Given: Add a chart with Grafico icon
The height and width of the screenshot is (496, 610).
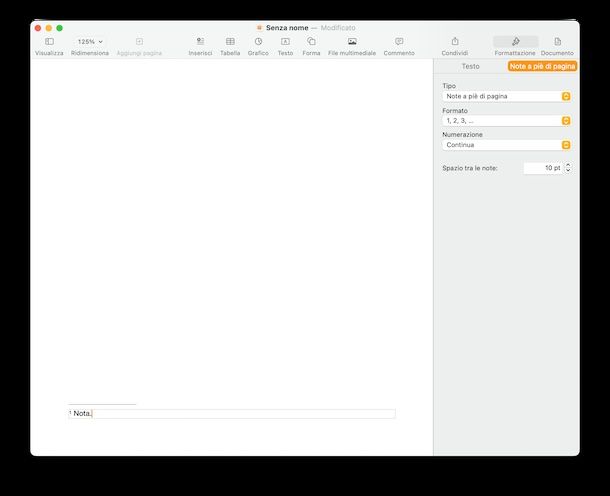Looking at the screenshot, I should click(258, 42).
